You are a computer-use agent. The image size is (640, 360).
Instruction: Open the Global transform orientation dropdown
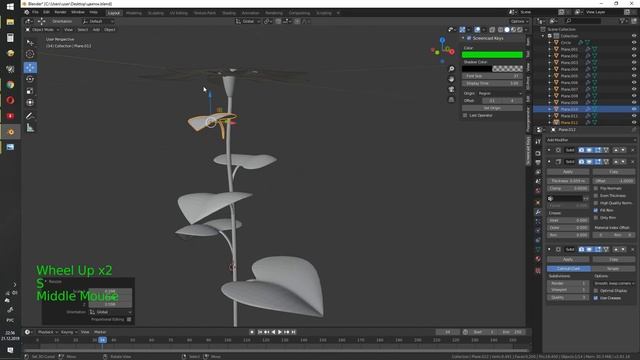pyautogui.click(x=247, y=21)
